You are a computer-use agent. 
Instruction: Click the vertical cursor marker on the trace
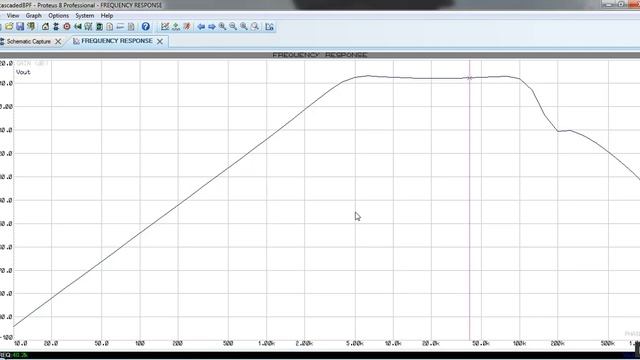click(x=469, y=78)
